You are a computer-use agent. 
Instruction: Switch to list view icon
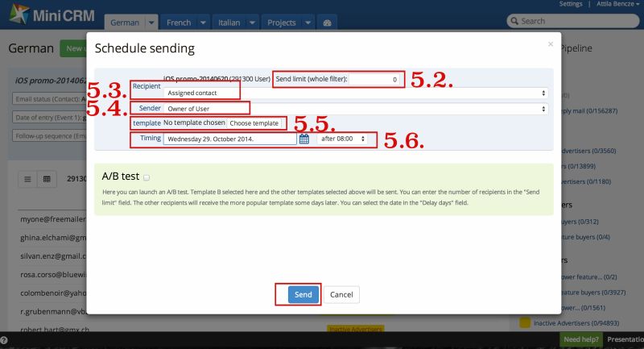click(x=27, y=179)
